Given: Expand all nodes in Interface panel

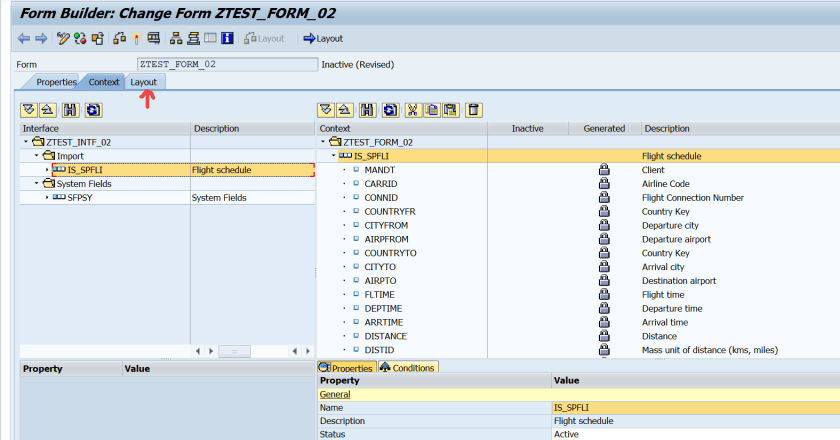Looking at the screenshot, I should pos(29,110).
